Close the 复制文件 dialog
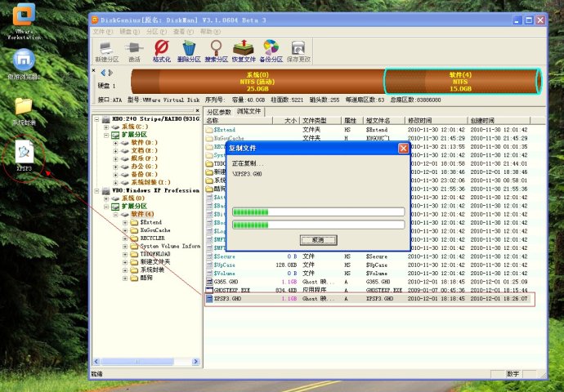564x392 pixels. coord(403,148)
